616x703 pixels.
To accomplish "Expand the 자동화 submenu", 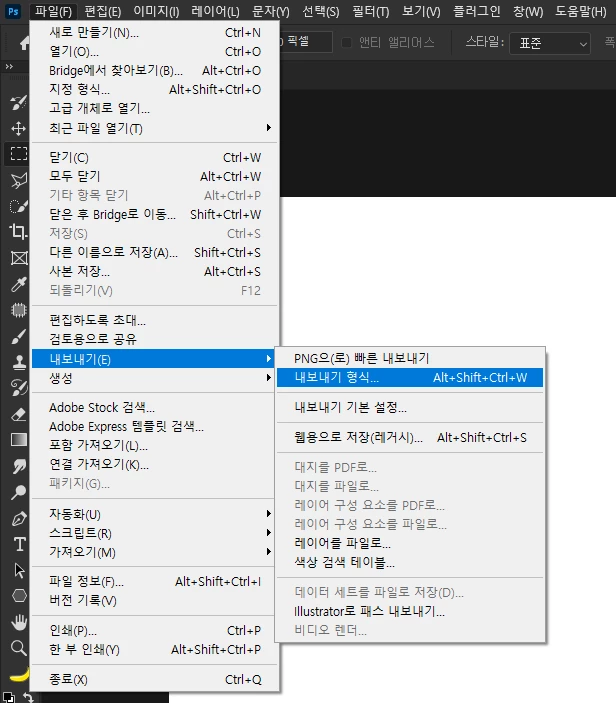I will click(155, 514).
